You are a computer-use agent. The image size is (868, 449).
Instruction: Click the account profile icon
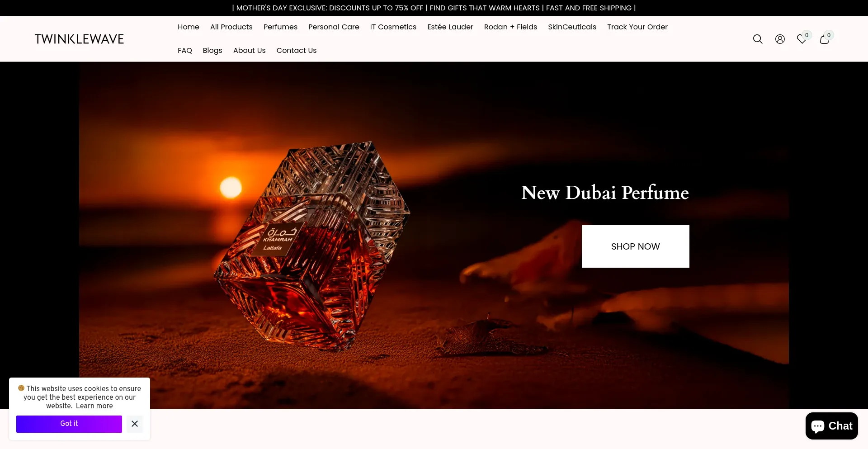point(780,39)
